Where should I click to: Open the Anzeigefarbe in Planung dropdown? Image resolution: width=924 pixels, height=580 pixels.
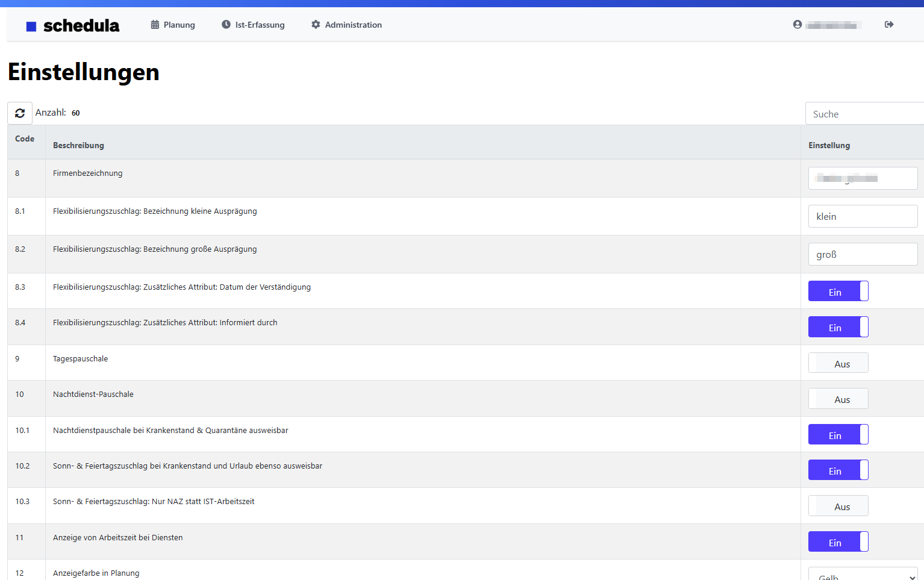(x=863, y=575)
